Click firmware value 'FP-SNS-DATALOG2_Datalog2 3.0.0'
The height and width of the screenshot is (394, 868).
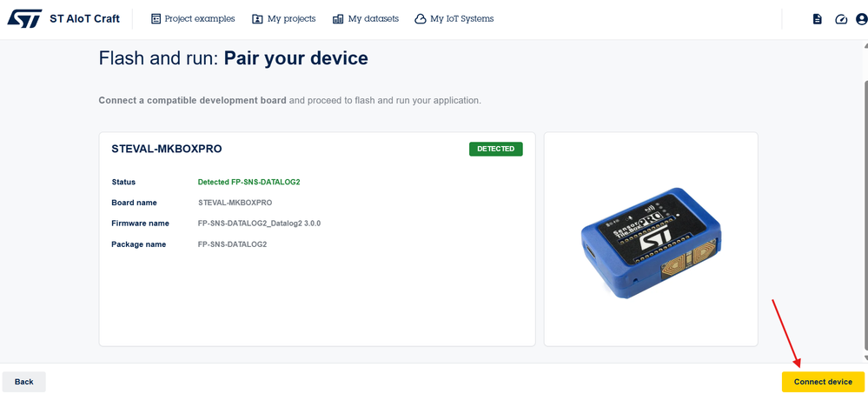click(x=259, y=224)
